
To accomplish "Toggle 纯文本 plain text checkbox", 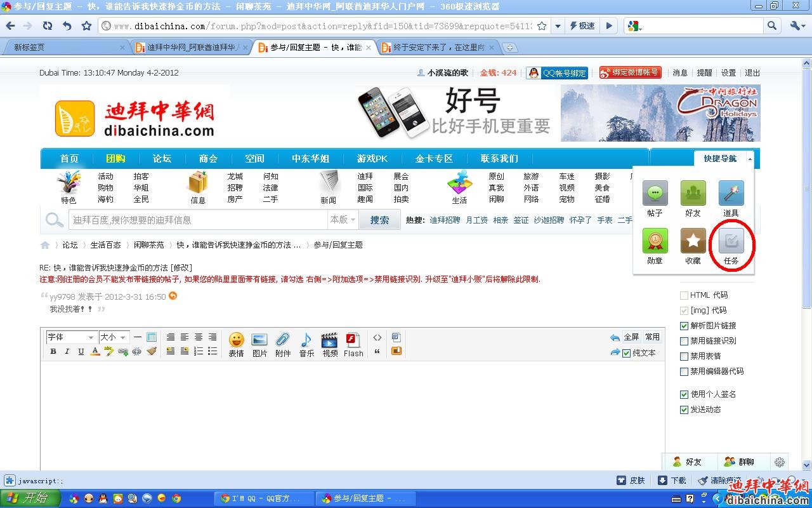I will [626, 353].
